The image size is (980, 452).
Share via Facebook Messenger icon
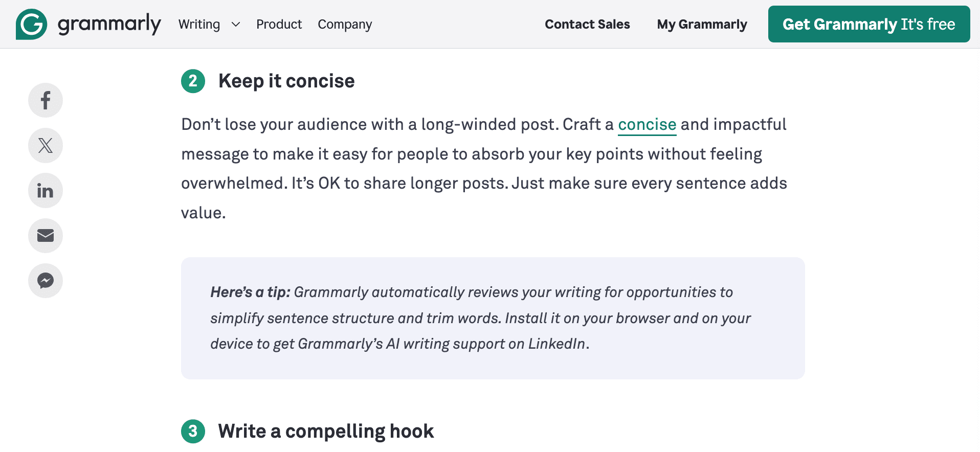tap(46, 281)
